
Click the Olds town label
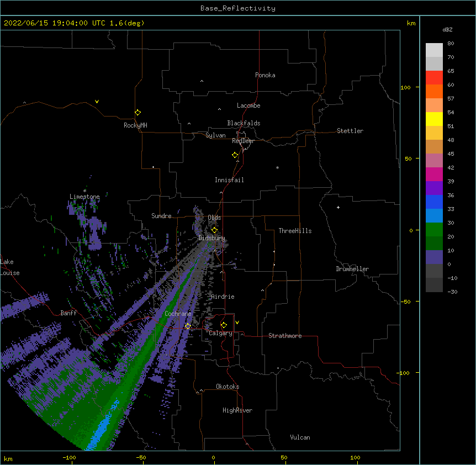tap(214, 218)
